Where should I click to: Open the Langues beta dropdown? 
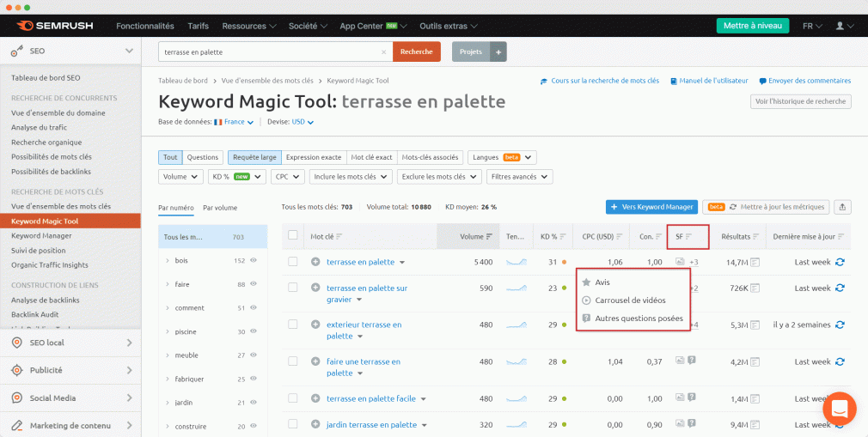point(502,157)
